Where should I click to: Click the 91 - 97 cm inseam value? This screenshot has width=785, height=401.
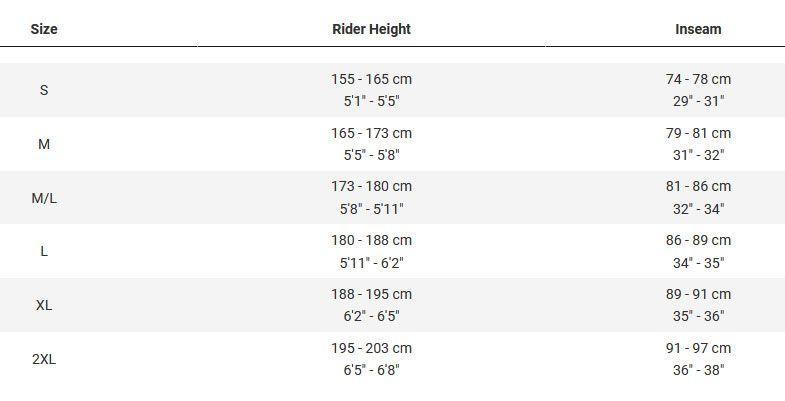click(698, 348)
